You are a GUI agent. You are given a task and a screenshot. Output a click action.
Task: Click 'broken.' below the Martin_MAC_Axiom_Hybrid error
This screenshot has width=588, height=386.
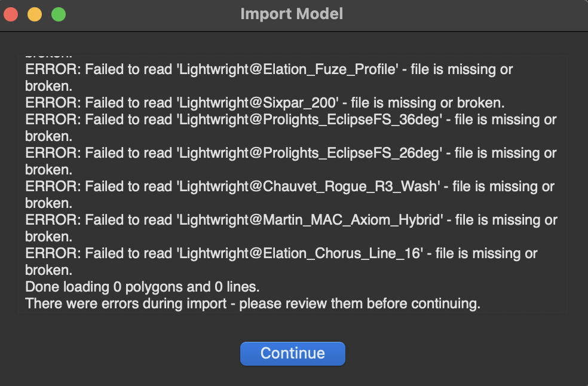(48, 237)
